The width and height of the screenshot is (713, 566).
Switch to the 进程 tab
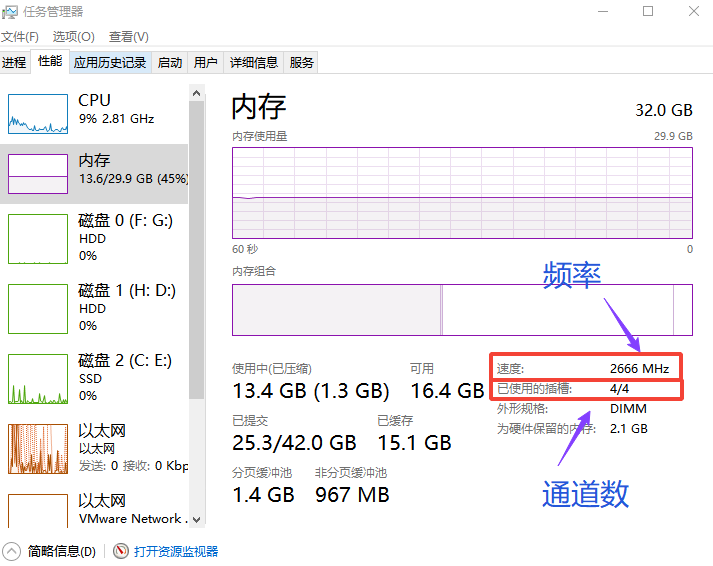click(x=14, y=62)
